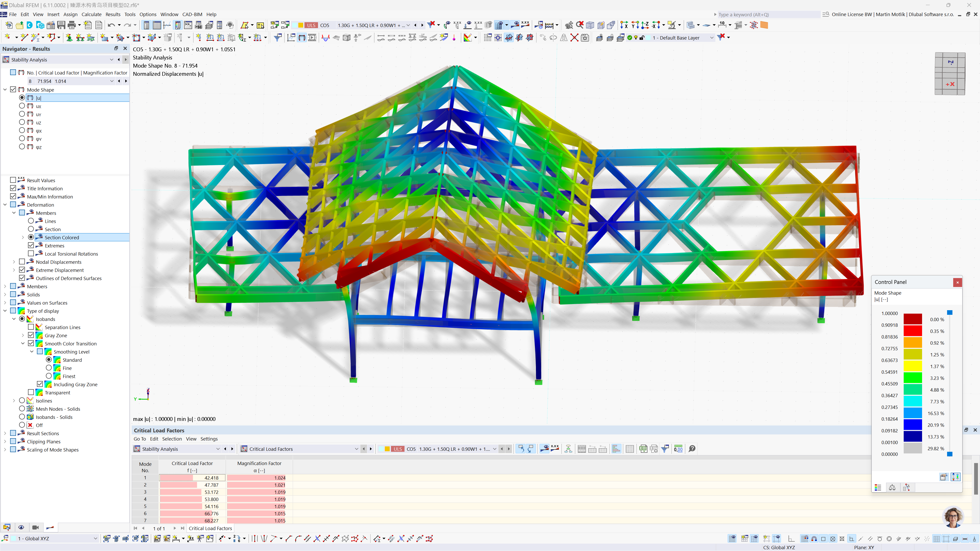The height and width of the screenshot is (551, 980).
Task: Open the CAD-BIM menu
Action: (192, 15)
